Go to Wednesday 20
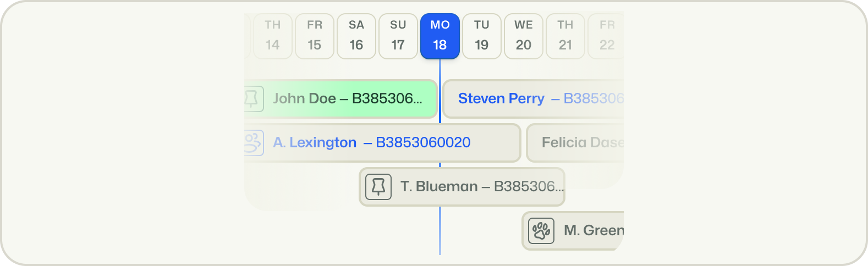 (x=524, y=36)
